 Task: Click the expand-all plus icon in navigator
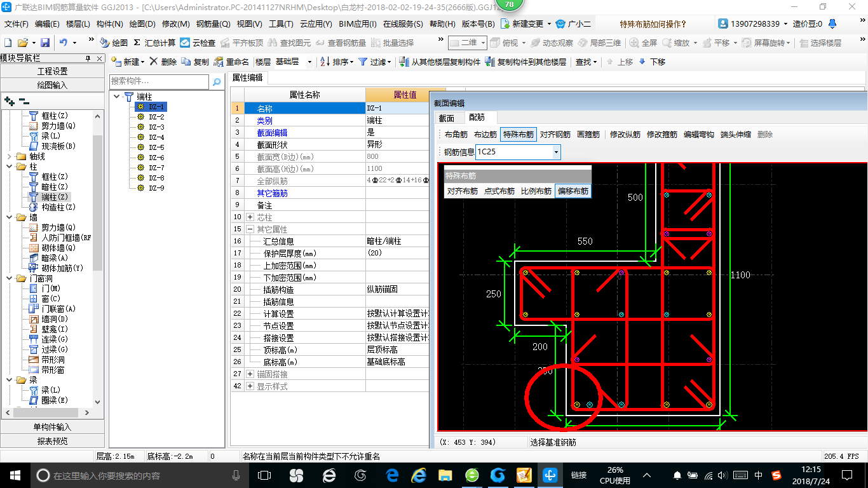tap(9, 101)
